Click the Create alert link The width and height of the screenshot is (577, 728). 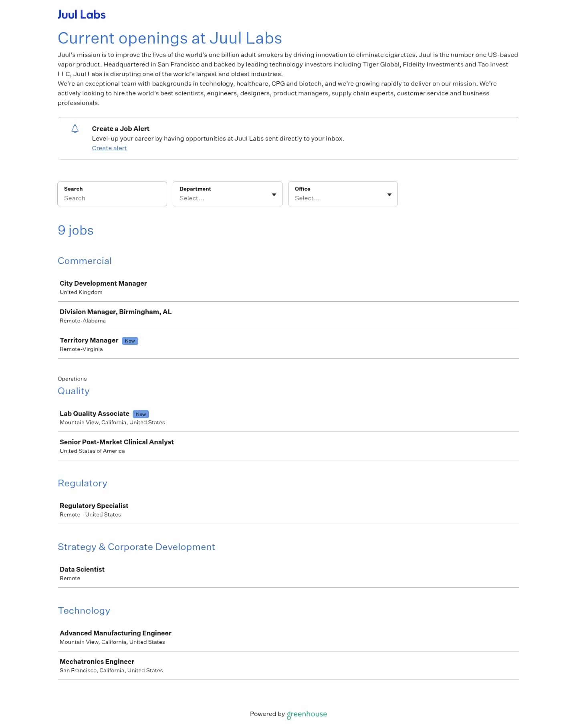109,148
